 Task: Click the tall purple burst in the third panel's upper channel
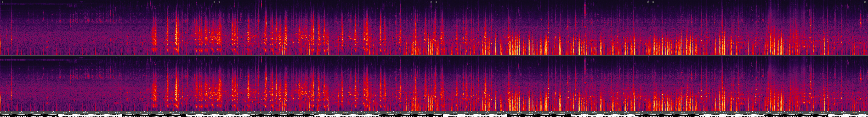click(585, 8)
